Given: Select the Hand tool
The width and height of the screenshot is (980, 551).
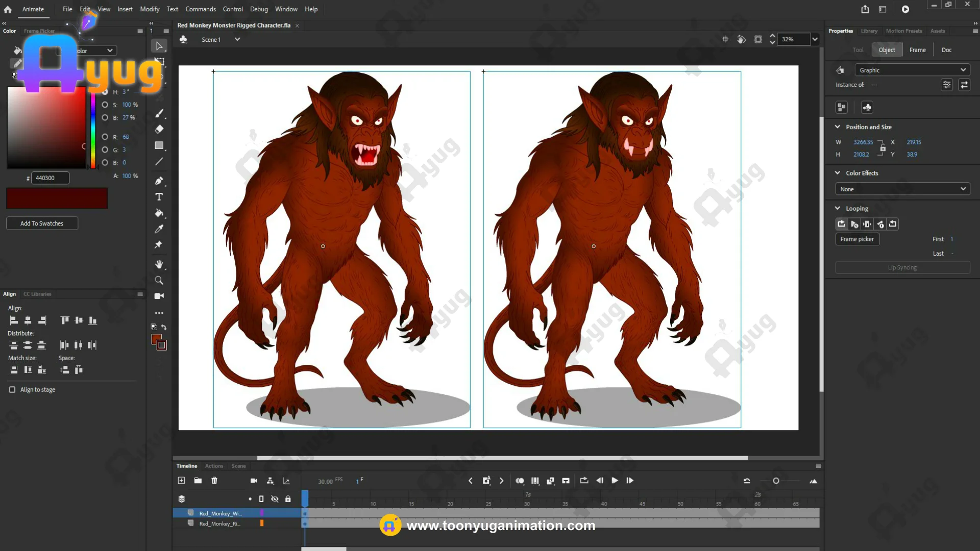Looking at the screenshot, I should 159,264.
